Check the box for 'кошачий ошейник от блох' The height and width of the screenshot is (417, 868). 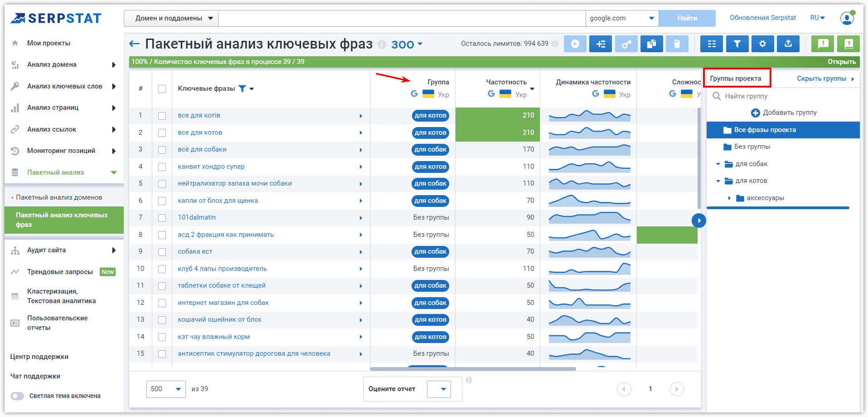162,320
